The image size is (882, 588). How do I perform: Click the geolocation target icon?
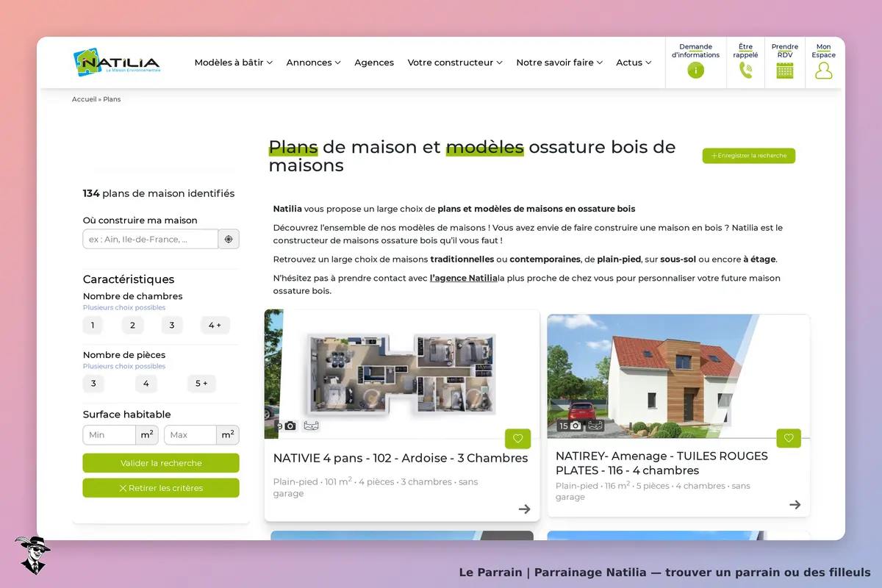point(229,239)
